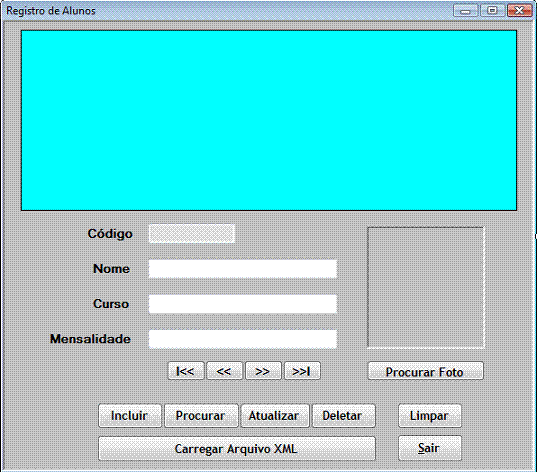Exit the application with Sair
The height and width of the screenshot is (472, 537).
pos(430,448)
